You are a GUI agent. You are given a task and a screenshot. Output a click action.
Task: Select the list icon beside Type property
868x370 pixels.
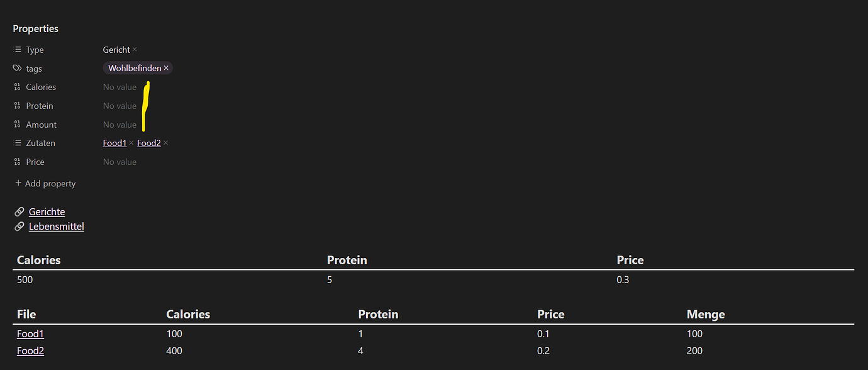(x=17, y=50)
